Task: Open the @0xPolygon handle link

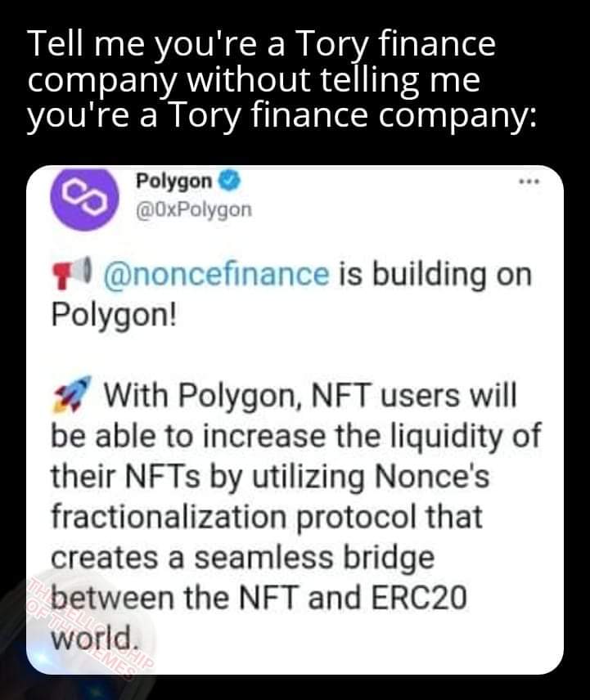Action: tap(193, 210)
